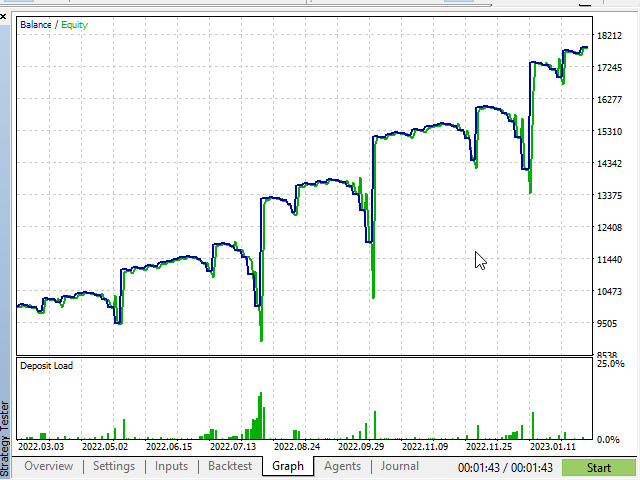Viewport: 640px width, 480px height.
Task: Open the Inputs tab
Action: click(x=171, y=466)
